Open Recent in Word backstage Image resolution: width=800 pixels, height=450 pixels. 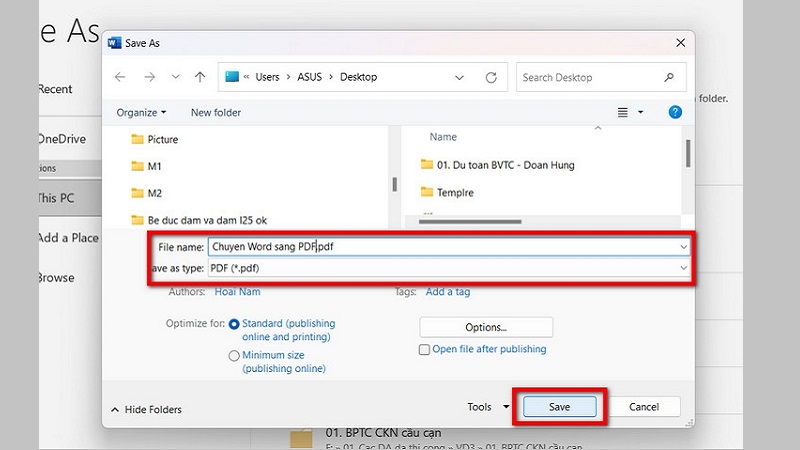(x=56, y=89)
